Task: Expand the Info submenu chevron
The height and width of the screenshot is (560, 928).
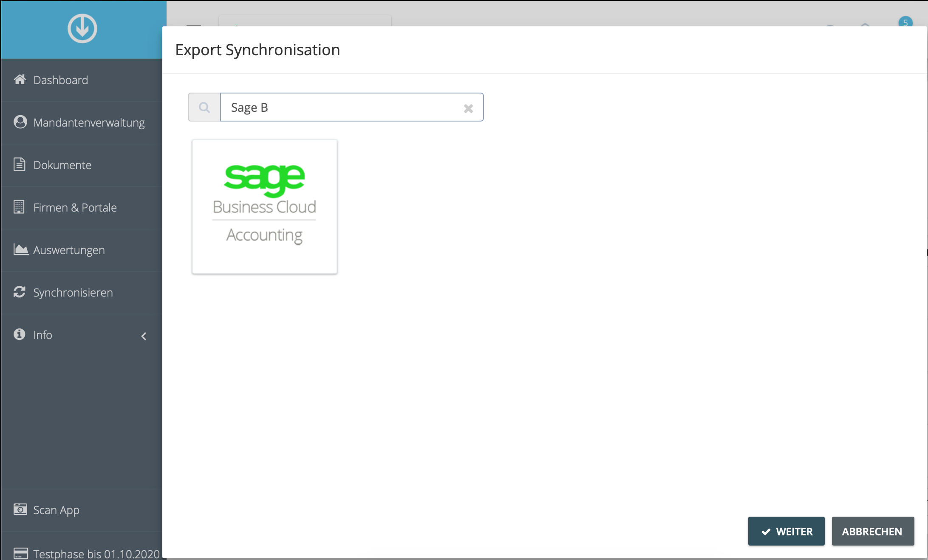Action: (x=144, y=336)
